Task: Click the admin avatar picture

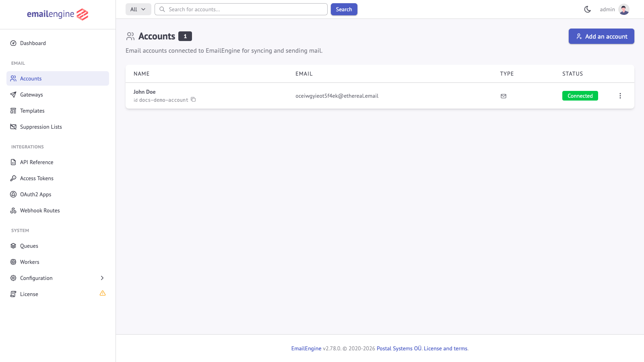Action: pos(624,9)
